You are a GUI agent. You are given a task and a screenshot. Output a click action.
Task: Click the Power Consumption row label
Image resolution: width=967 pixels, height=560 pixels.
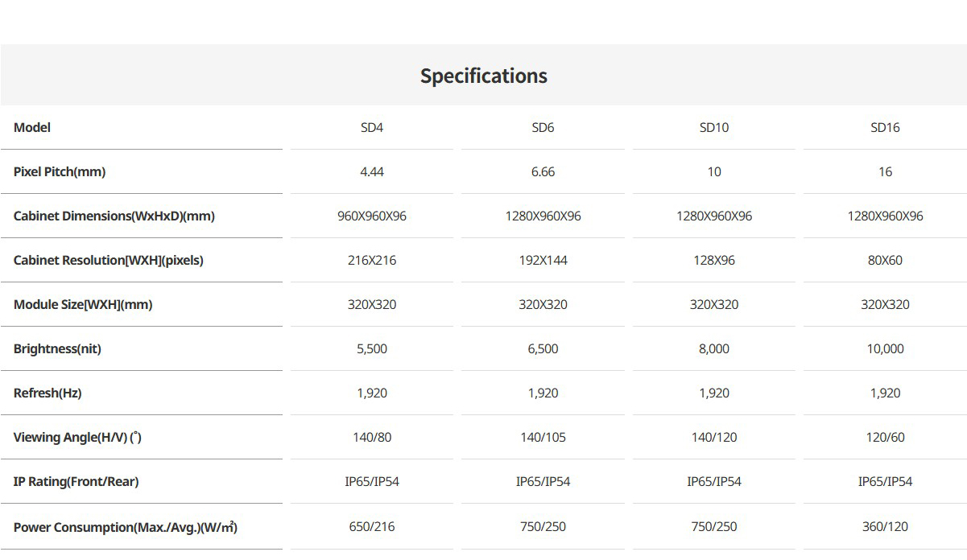[125, 527]
